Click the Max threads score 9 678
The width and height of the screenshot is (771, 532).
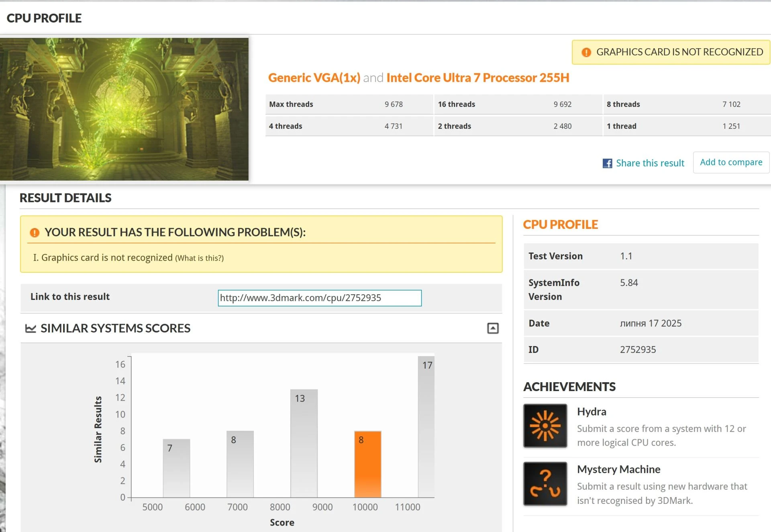pyautogui.click(x=394, y=104)
